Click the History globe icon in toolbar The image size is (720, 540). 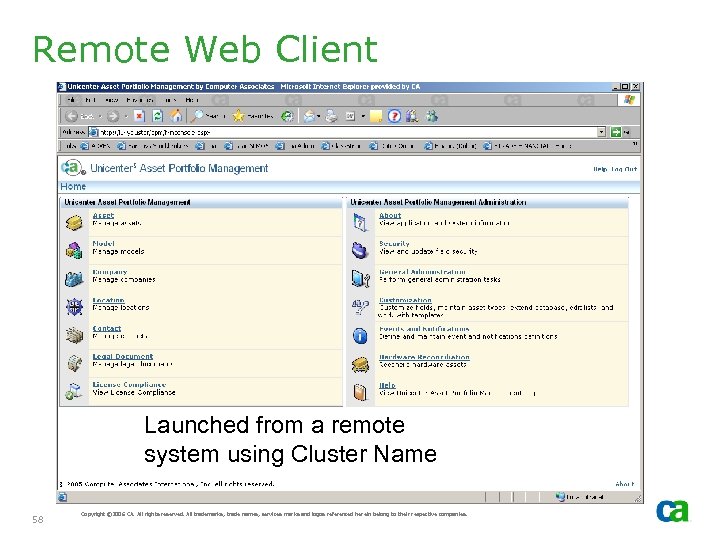coord(287,116)
